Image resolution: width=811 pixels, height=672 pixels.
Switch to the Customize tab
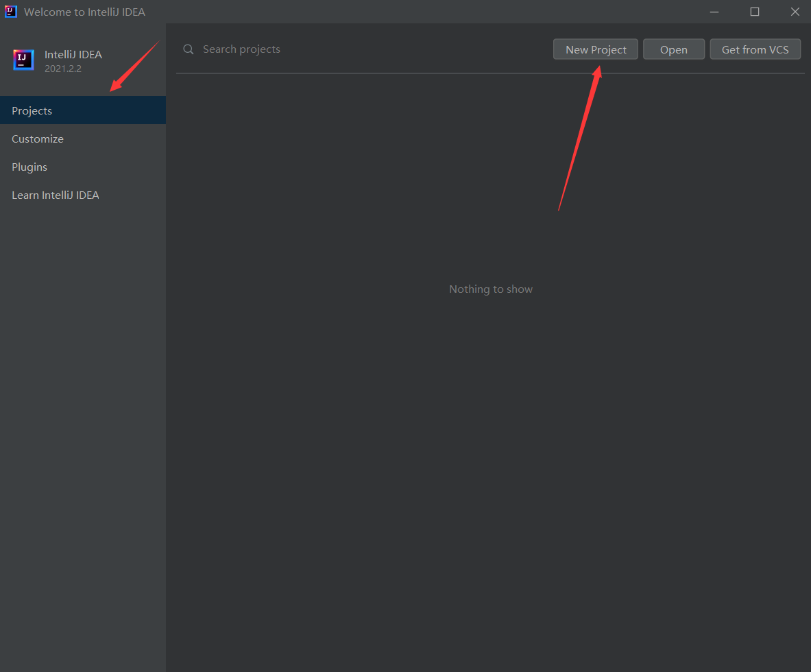click(x=83, y=139)
